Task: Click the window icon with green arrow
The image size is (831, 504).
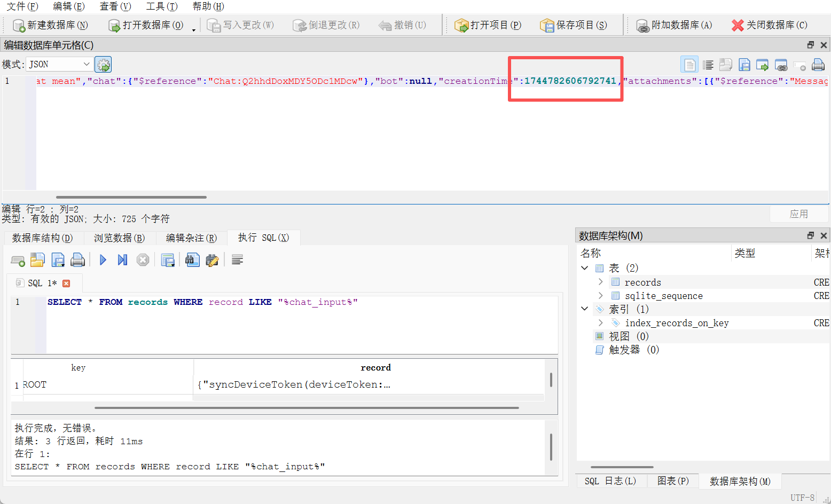Action: point(762,65)
